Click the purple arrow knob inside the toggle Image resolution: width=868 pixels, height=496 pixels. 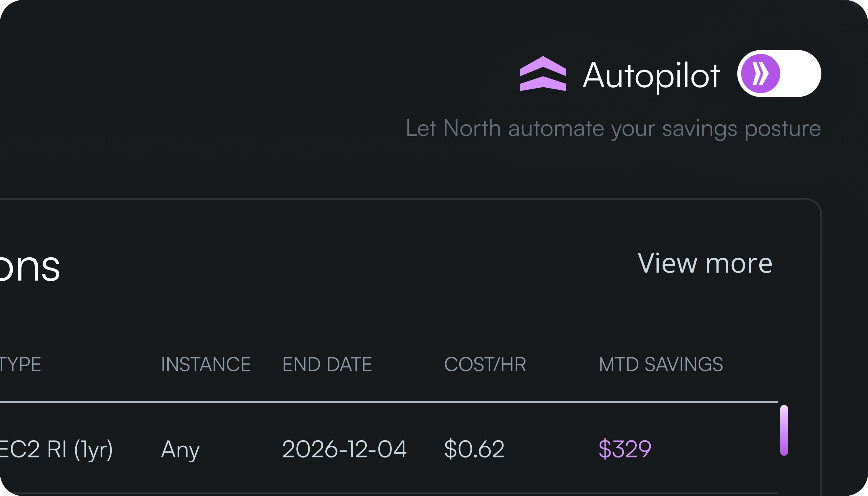pos(761,74)
